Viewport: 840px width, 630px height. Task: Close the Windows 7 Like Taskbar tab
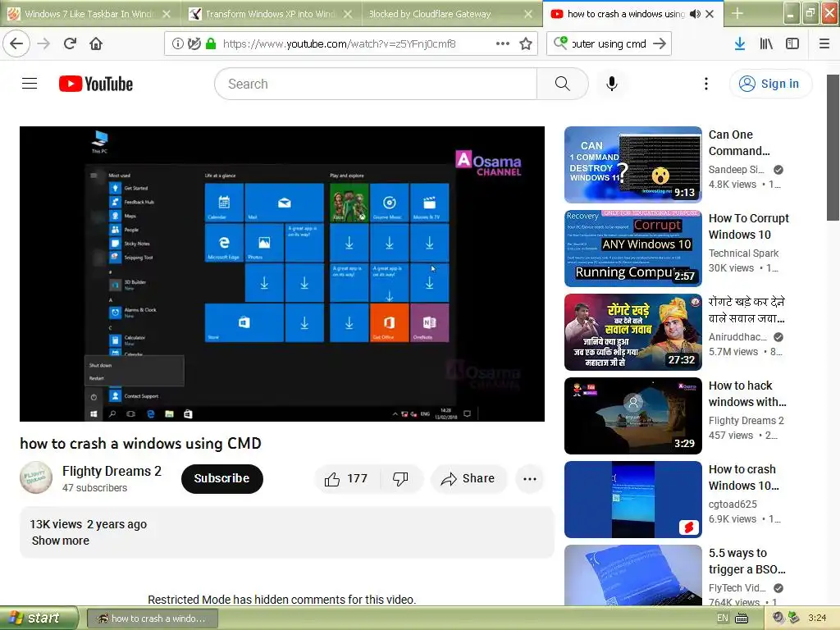point(167,14)
